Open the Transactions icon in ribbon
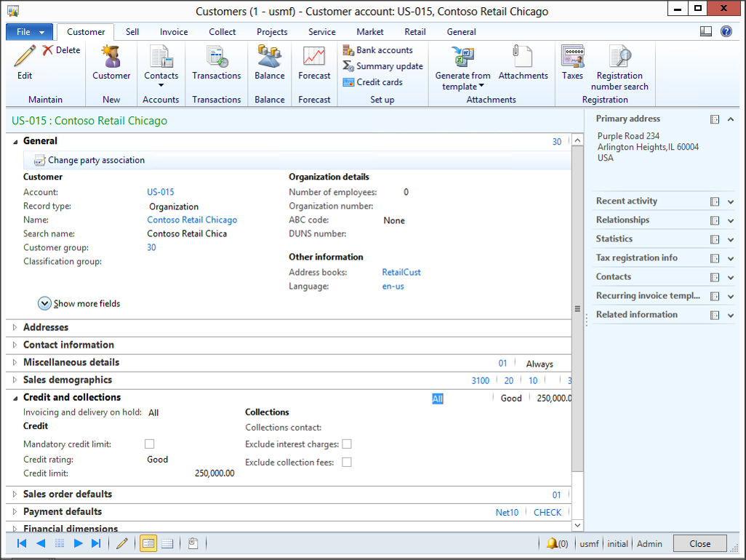Viewport: 746px width, 560px height. tap(216, 57)
